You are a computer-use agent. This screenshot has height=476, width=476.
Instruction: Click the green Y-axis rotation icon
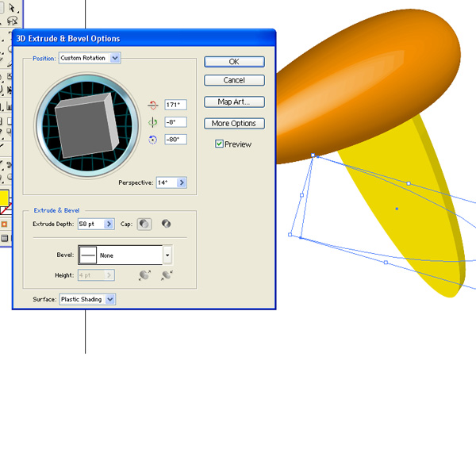(152, 122)
